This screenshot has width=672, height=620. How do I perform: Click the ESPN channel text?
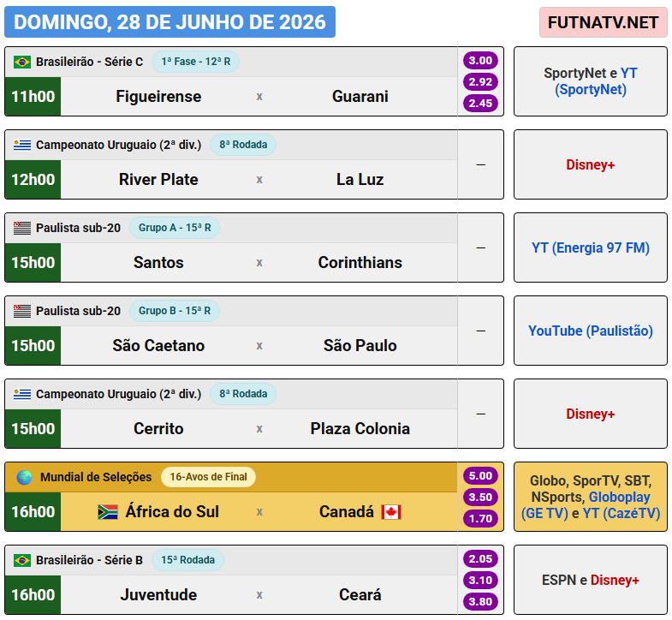point(559,580)
